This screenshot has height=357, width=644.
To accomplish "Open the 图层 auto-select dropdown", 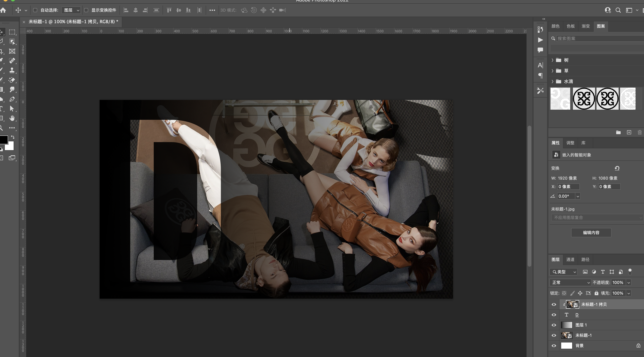I will [71, 10].
